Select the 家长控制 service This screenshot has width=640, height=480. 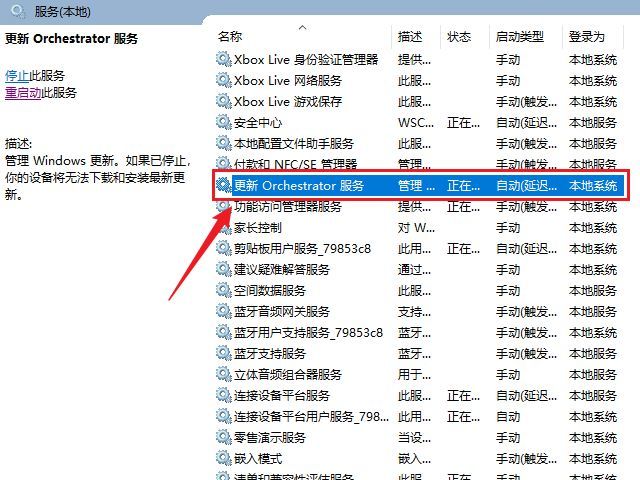tap(258, 227)
